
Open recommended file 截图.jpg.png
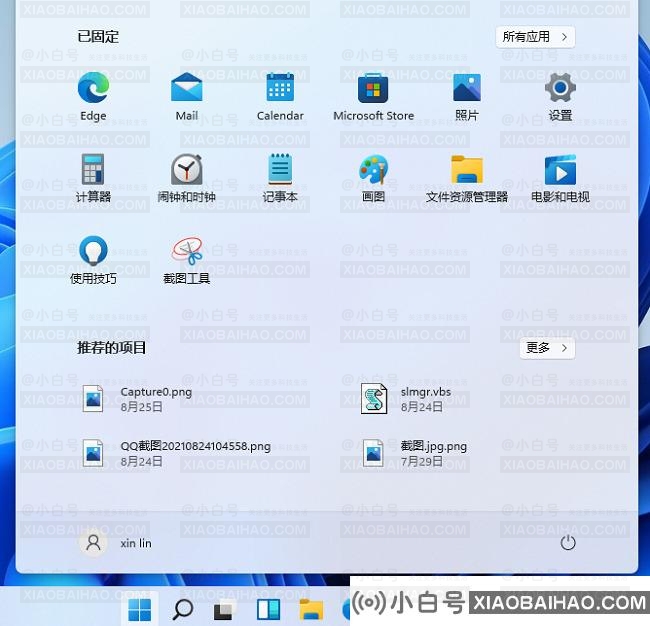pos(414,453)
